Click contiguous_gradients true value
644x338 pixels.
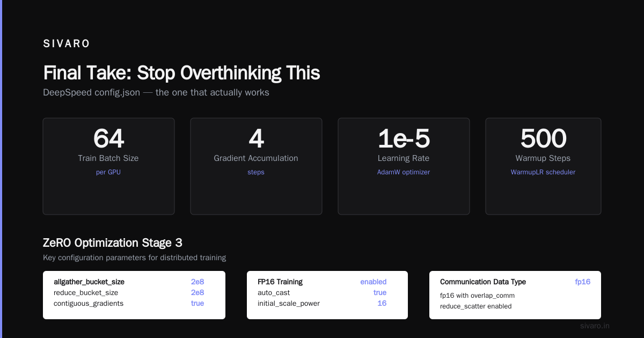coord(197,303)
